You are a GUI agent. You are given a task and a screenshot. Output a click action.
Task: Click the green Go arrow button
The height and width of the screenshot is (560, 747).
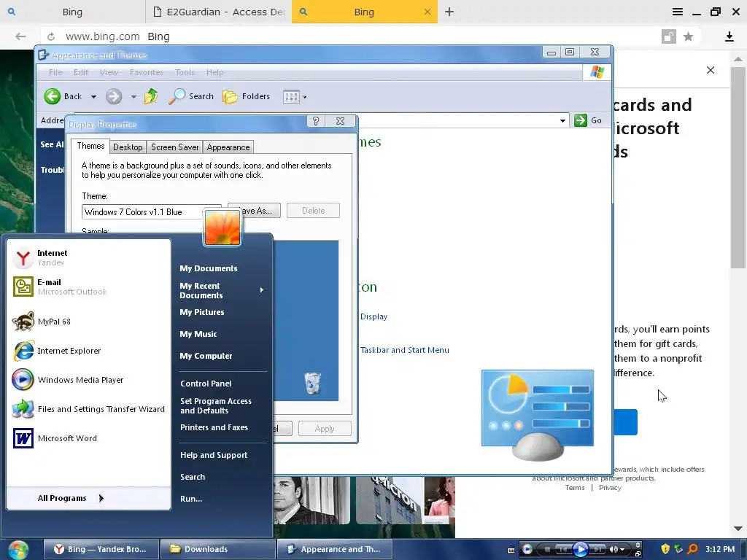580,120
